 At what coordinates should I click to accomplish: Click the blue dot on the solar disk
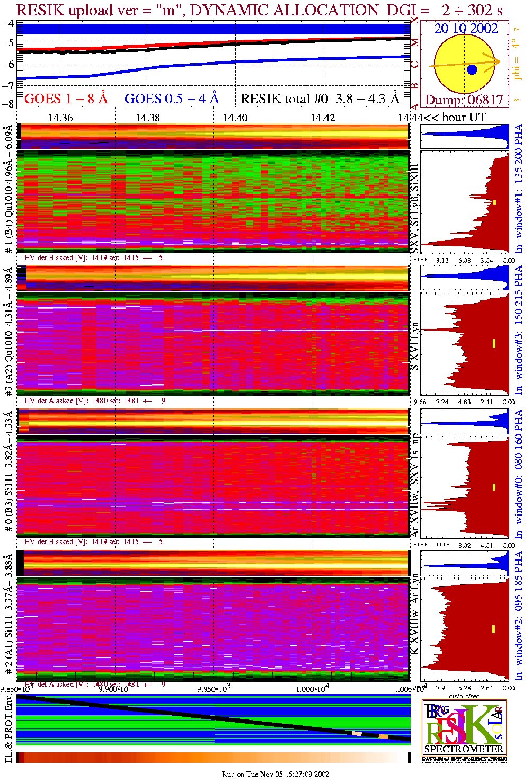472,69
